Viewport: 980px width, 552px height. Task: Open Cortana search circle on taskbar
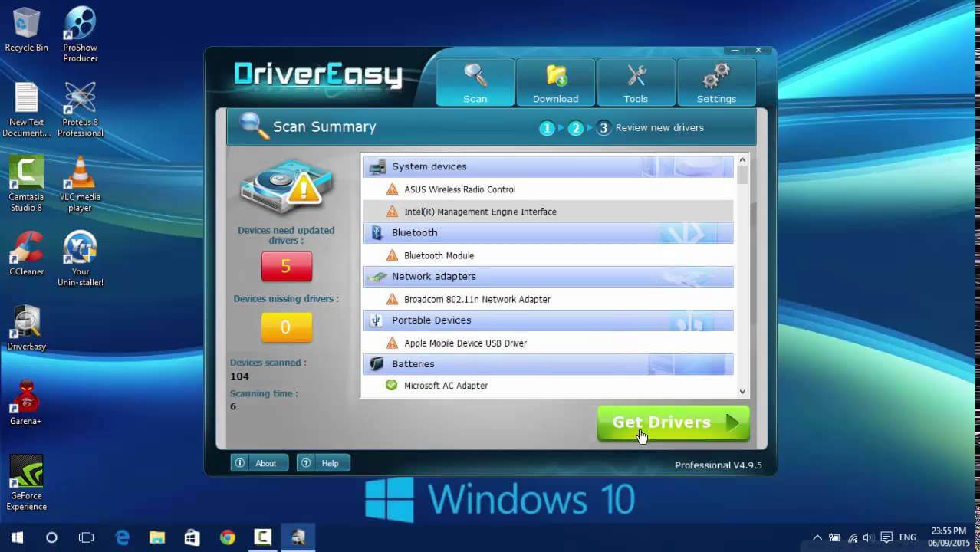(51, 537)
